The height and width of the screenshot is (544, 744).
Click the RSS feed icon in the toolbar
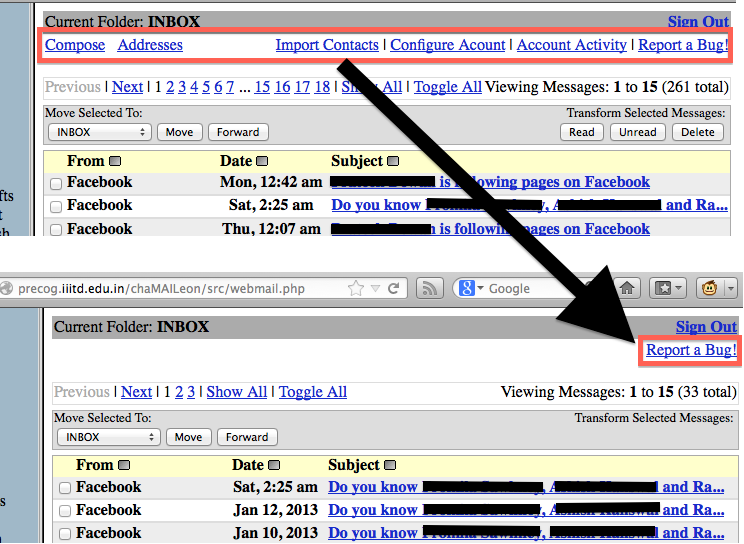point(430,289)
